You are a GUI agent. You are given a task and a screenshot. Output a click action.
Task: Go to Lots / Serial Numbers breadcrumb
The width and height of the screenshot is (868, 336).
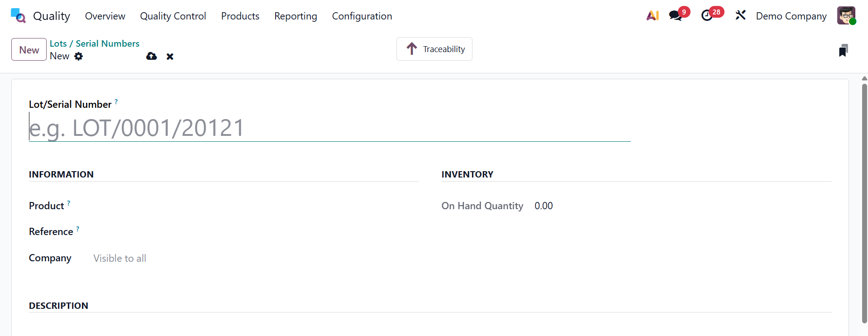(x=95, y=43)
